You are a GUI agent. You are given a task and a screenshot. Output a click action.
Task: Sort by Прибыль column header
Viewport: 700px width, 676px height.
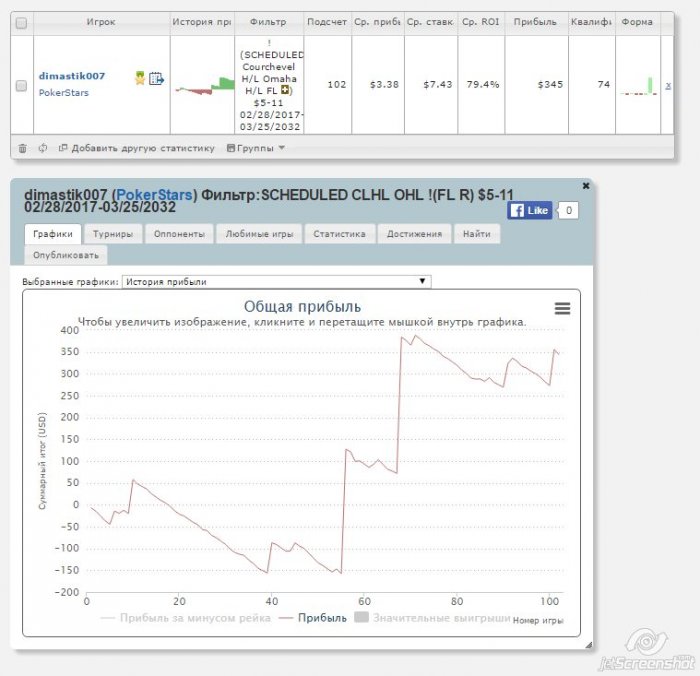pyautogui.click(x=535, y=22)
